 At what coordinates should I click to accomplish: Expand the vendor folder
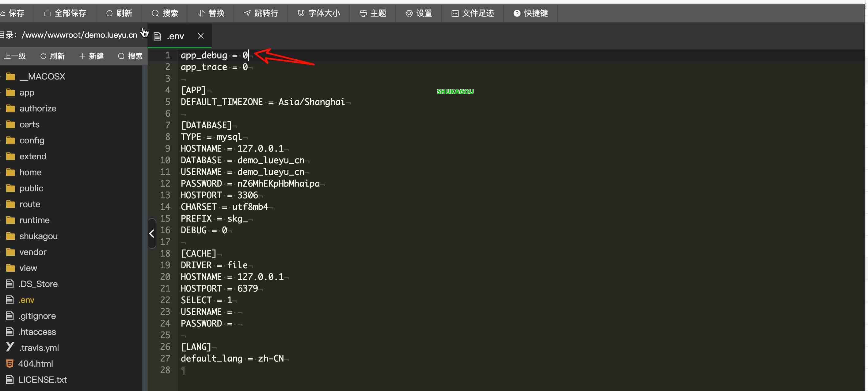click(33, 252)
